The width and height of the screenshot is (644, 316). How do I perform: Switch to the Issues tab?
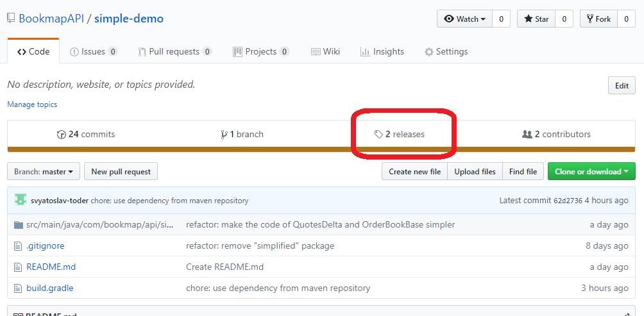pyautogui.click(x=93, y=52)
